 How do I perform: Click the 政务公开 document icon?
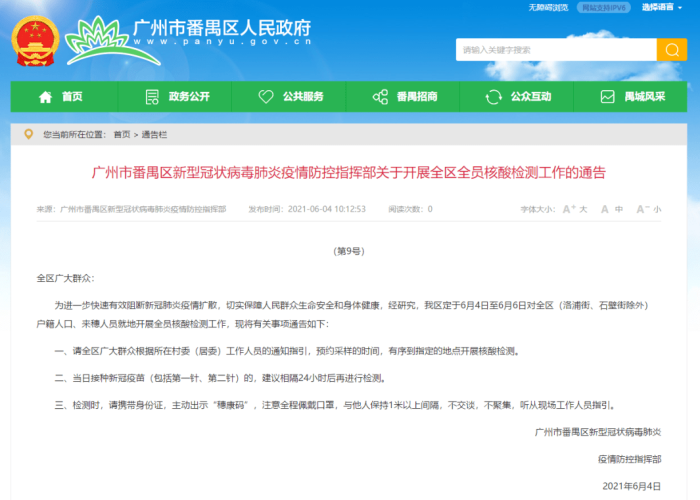tap(152, 96)
